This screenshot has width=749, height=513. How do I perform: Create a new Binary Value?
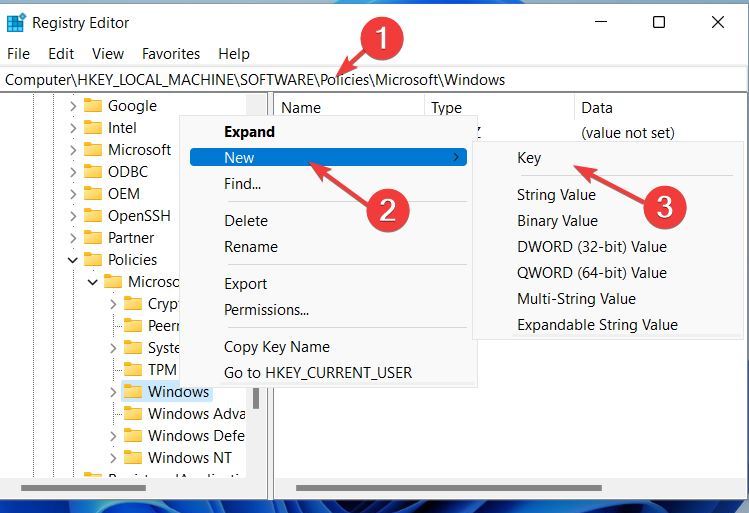point(608,221)
